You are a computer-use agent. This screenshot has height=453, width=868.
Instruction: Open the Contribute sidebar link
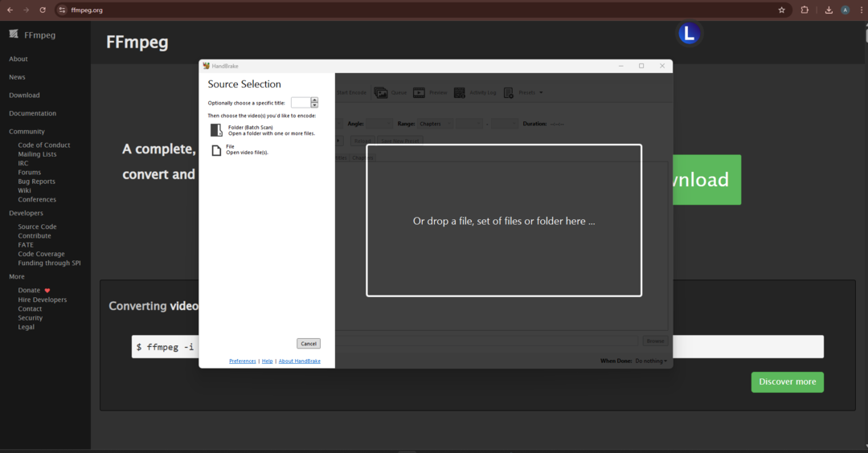click(35, 235)
